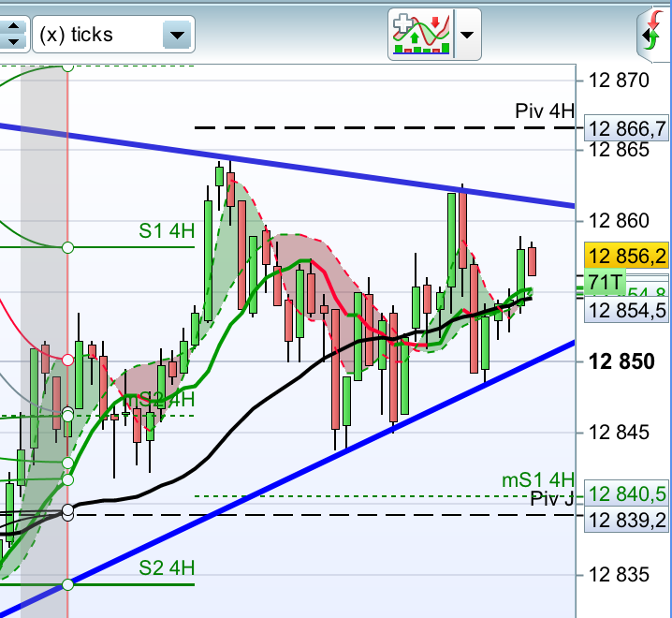Click the 12 866,7 Piv 4H price label
The height and width of the screenshot is (618, 672).
[x=626, y=128]
